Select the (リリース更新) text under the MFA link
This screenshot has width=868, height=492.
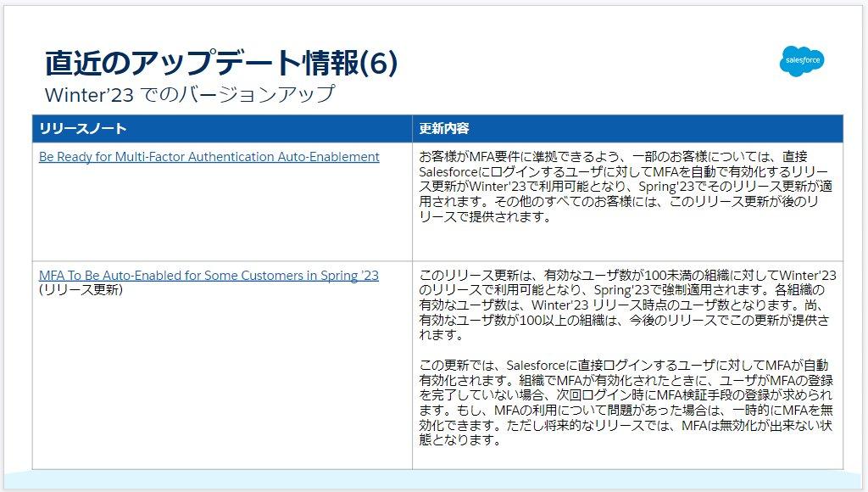pyautogui.click(x=81, y=290)
